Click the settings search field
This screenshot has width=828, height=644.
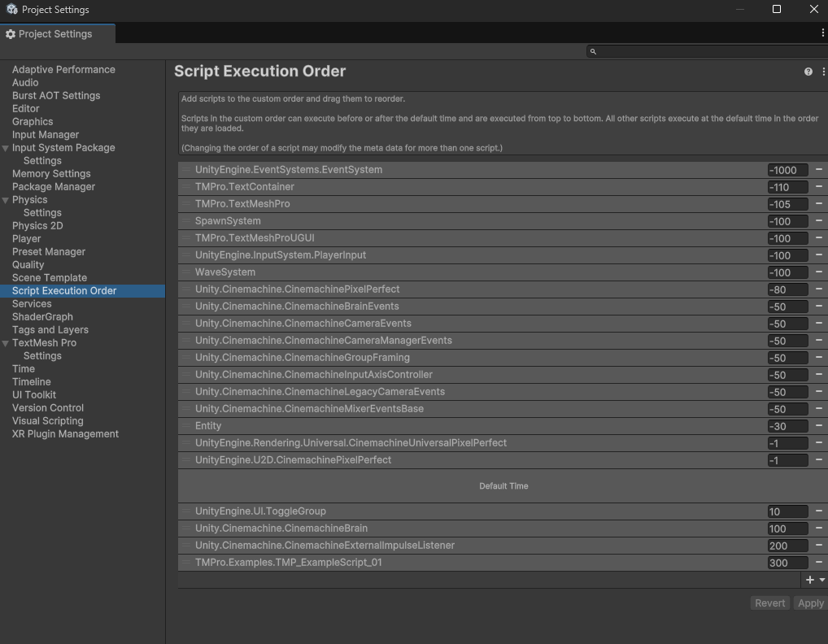point(708,51)
